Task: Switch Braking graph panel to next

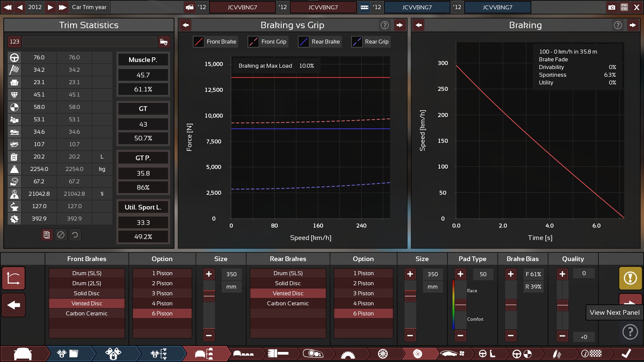Action: [633, 25]
